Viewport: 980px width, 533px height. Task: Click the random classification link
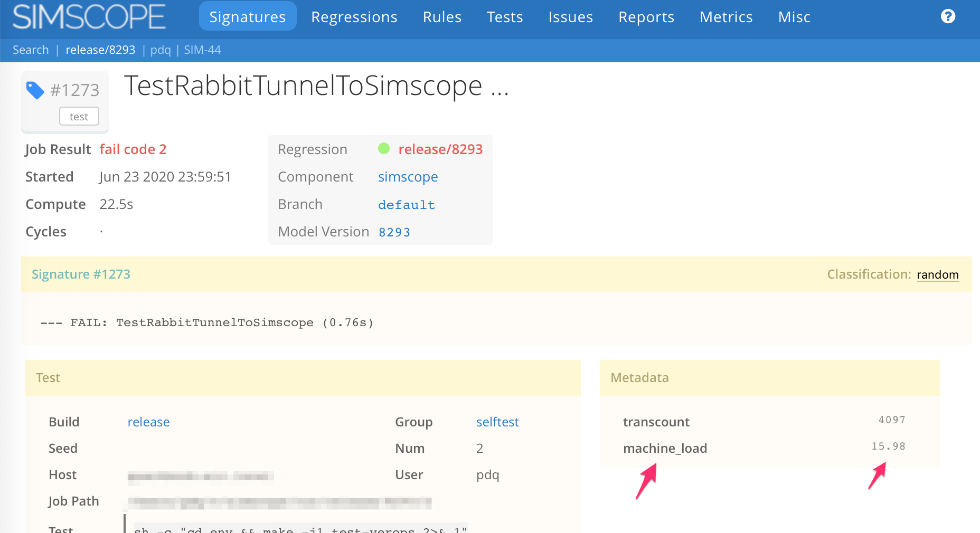tap(938, 274)
